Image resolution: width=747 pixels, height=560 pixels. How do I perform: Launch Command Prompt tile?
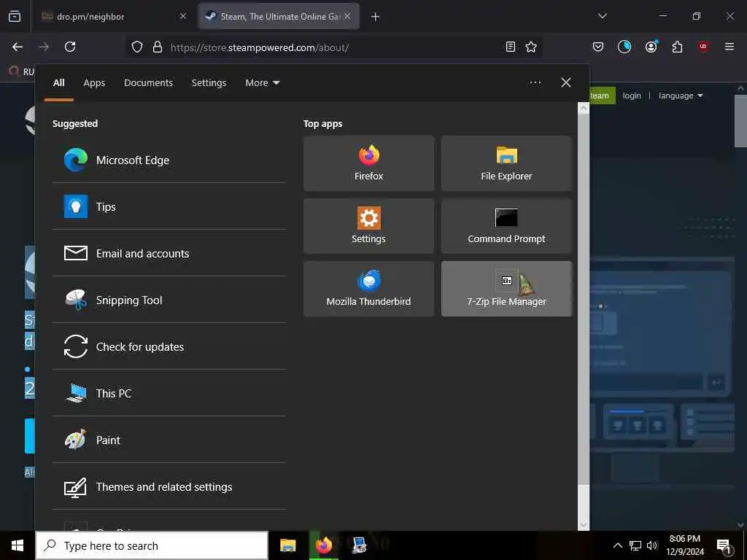[x=506, y=226]
